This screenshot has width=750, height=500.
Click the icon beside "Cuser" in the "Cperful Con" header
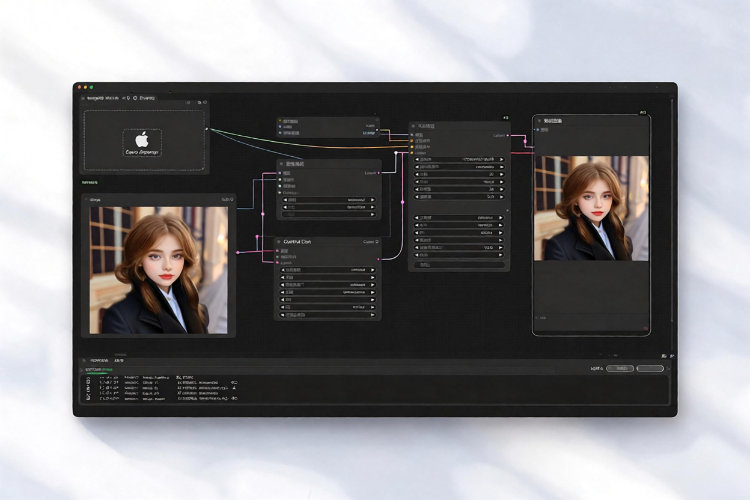[377, 242]
